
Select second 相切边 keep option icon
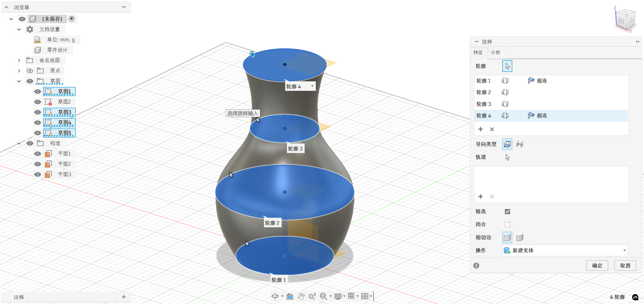(520, 238)
